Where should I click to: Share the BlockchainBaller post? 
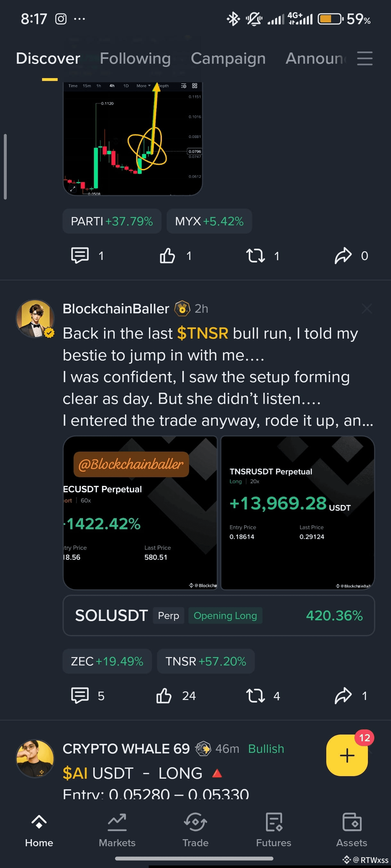(x=343, y=695)
